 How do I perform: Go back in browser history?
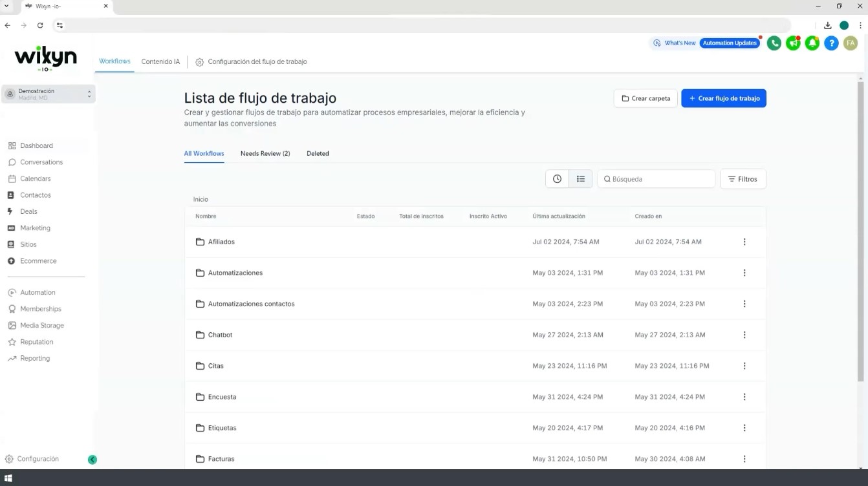8,25
